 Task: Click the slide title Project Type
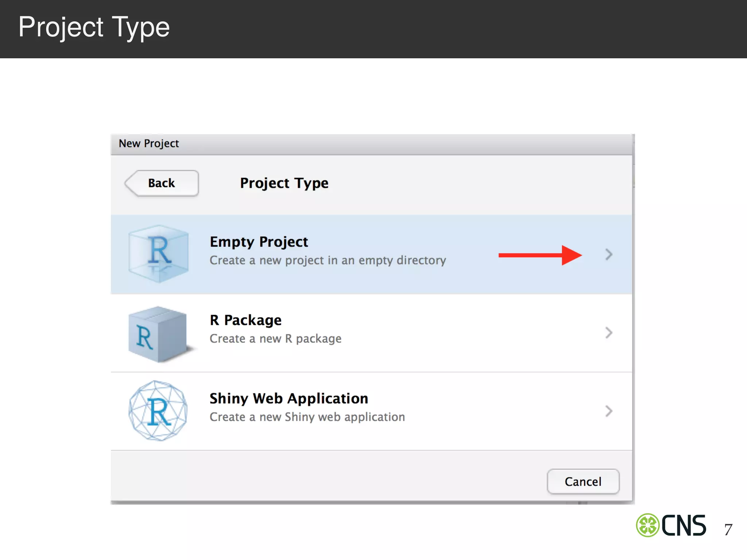94,27
